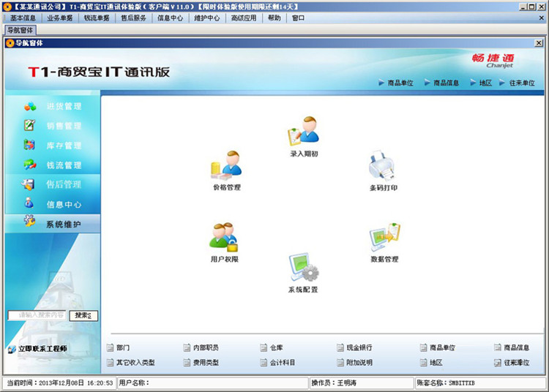Open 业务单据 menu

60,18
